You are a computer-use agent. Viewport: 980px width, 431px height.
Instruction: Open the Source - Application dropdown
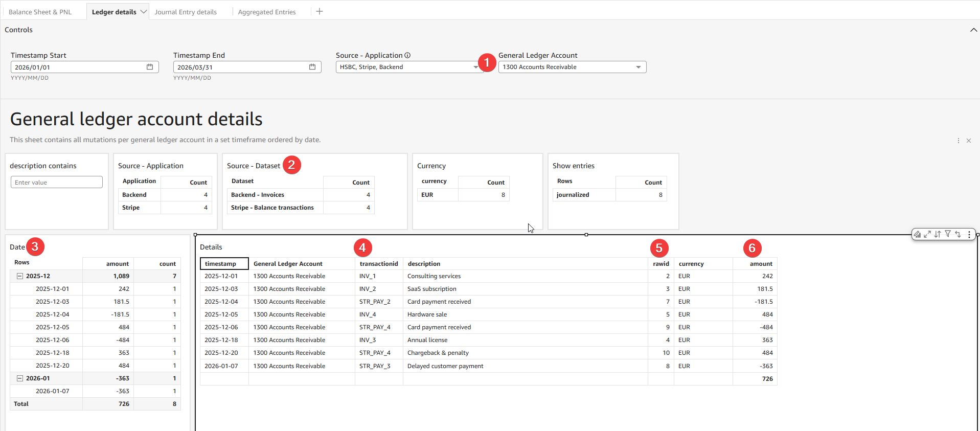[x=409, y=67]
